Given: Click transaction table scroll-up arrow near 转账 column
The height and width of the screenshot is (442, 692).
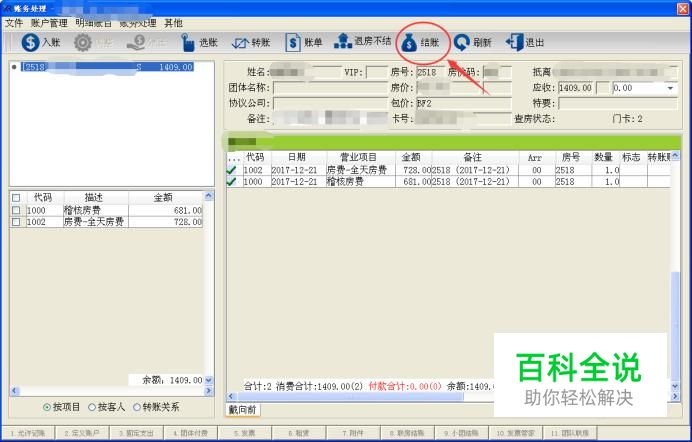Looking at the screenshot, I should [675, 156].
